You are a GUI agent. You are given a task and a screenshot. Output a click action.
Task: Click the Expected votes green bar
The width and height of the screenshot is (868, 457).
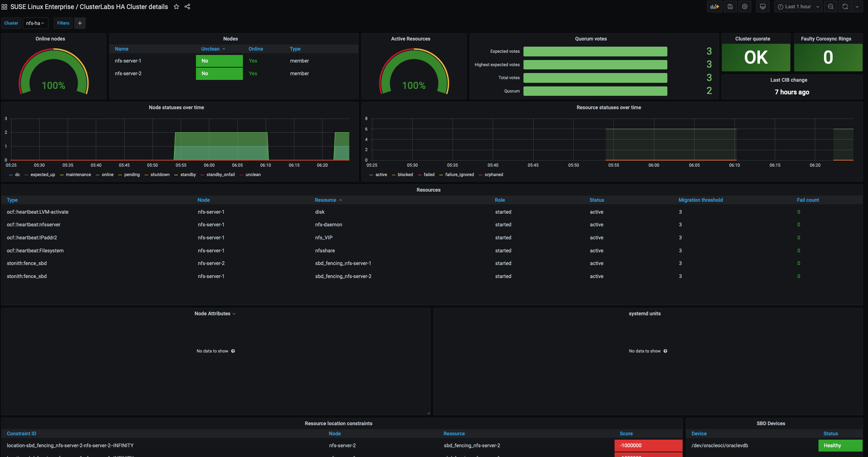click(595, 51)
